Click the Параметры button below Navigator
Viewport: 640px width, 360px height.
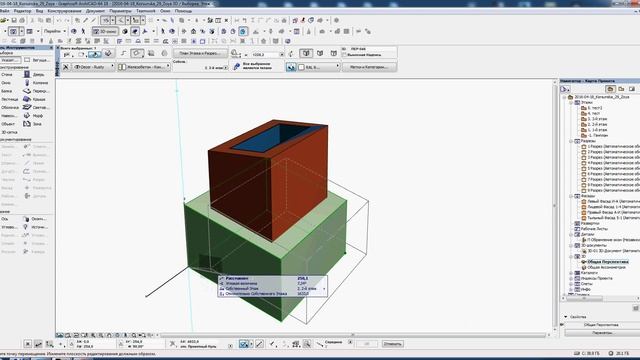click(x=602, y=333)
